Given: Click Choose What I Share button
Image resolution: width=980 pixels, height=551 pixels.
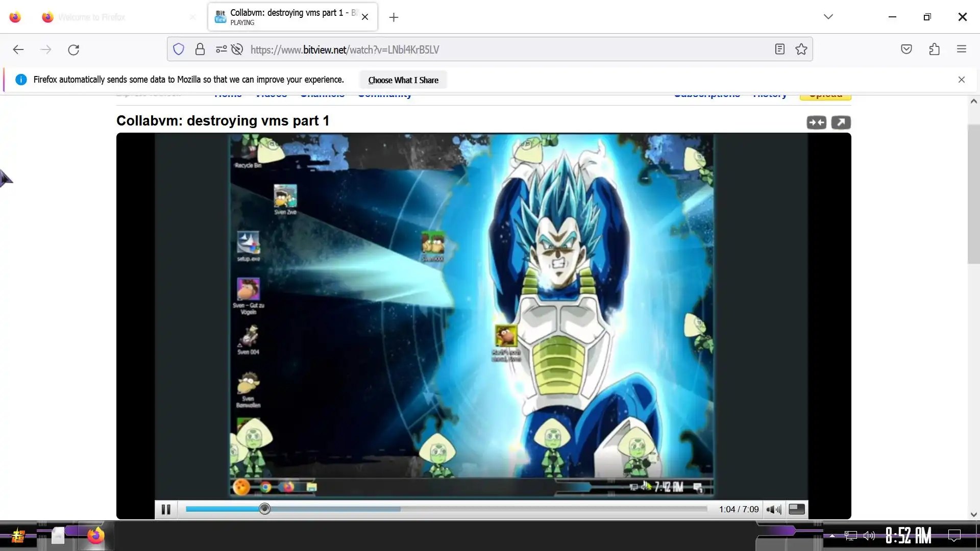Looking at the screenshot, I should point(403,80).
